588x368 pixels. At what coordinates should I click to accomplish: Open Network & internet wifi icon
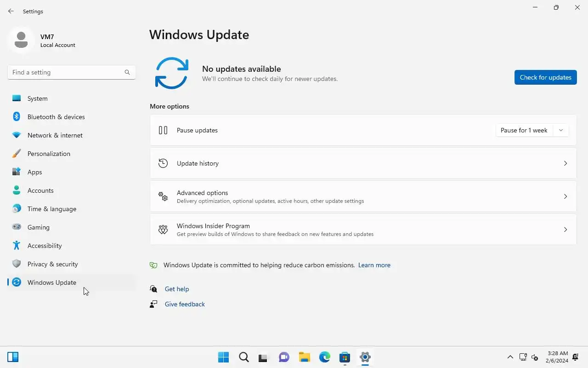coord(17,135)
